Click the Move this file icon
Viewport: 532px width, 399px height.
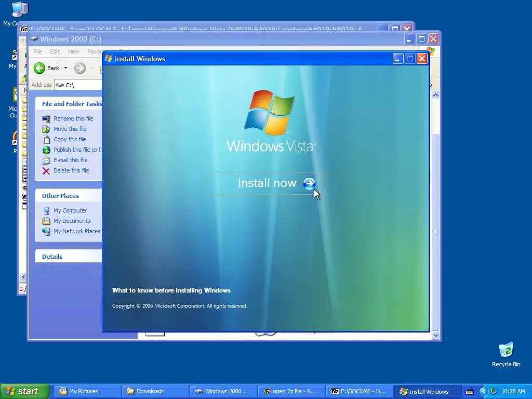(x=46, y=129)
